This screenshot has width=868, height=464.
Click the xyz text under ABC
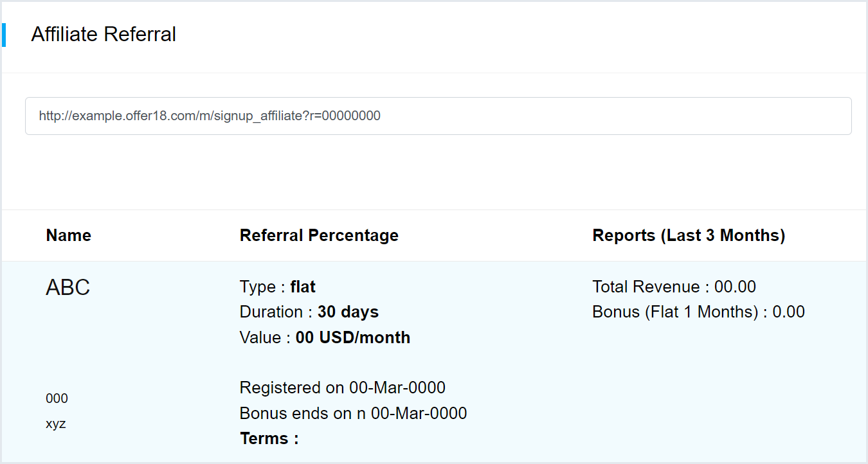56,424
